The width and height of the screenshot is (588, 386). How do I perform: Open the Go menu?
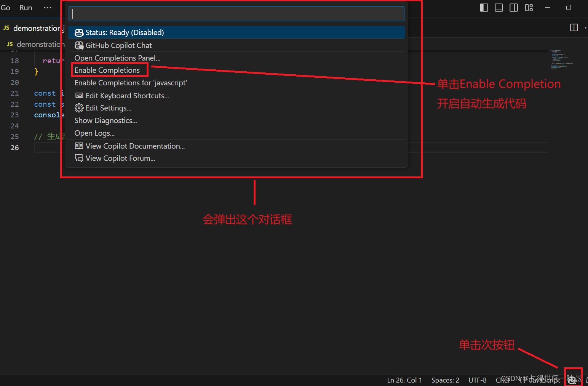pos(5,8)
